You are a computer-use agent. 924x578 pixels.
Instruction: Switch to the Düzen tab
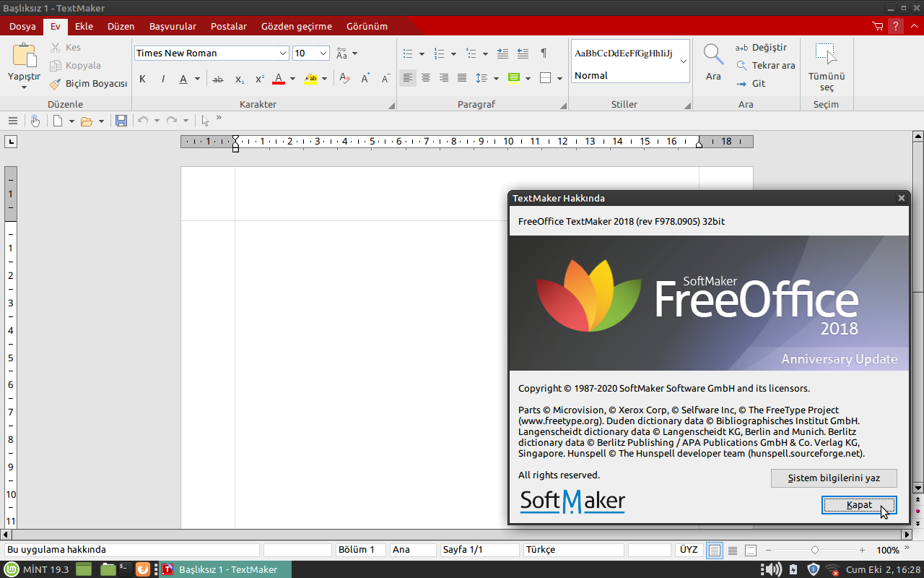(121, 26)
